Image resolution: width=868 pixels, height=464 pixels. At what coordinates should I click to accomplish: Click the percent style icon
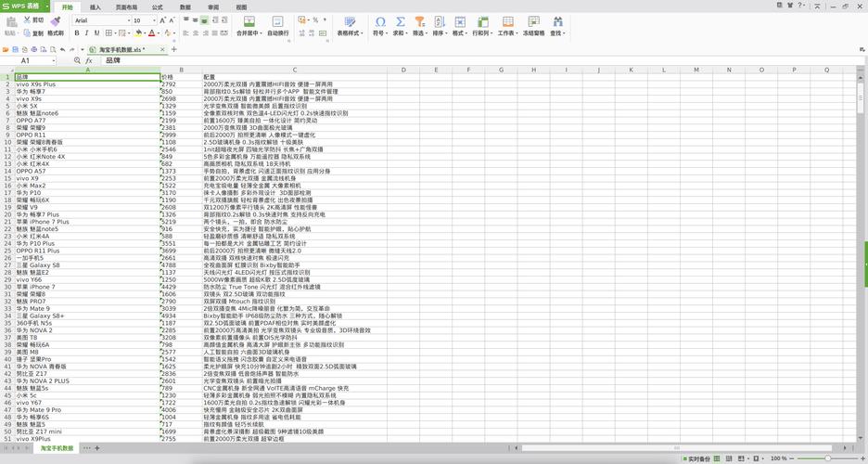click(x=315, y=19)
